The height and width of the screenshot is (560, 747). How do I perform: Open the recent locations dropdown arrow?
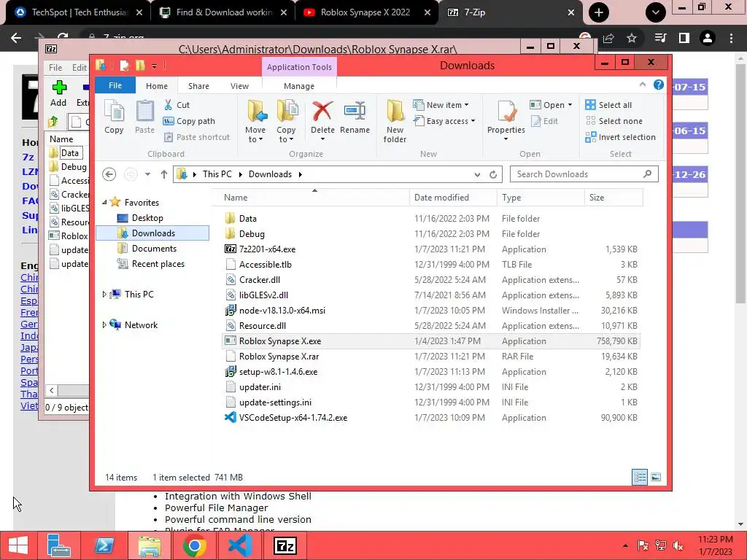click(x=147, y=174)
